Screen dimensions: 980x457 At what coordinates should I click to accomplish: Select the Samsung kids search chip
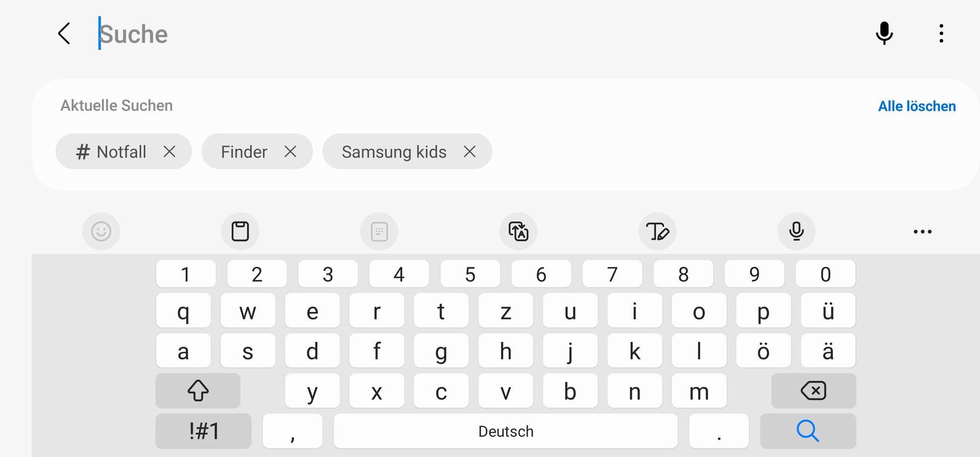(x=394, y=152)
